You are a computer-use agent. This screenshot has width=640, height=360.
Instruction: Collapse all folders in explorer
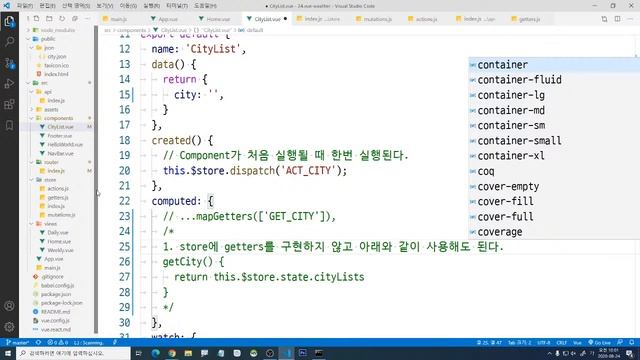[x=75, y=19]
